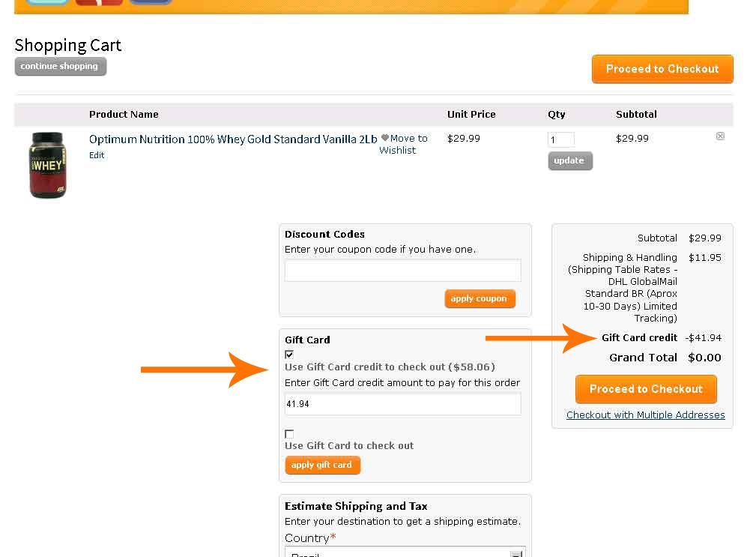Click the Edit link under product name
Image resolution: width=756 pixels, height=557 pixels.
pos(97,155)
